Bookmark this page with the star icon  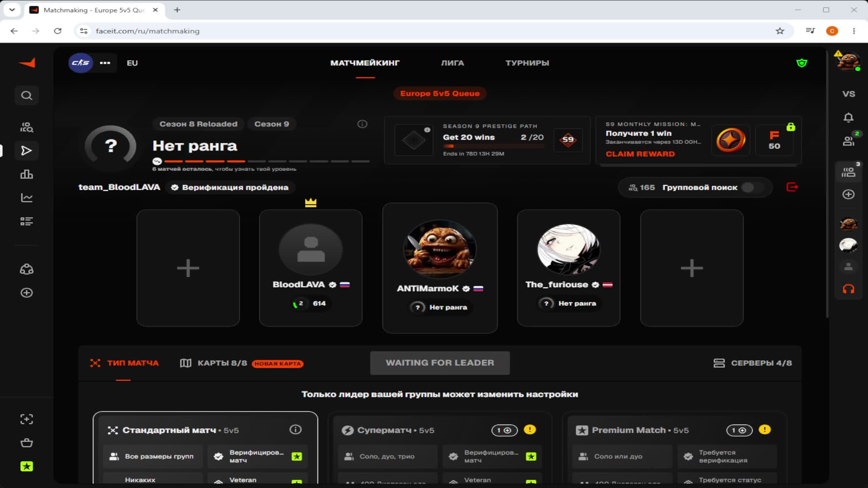pyautogui.click(x=780, y=31)
